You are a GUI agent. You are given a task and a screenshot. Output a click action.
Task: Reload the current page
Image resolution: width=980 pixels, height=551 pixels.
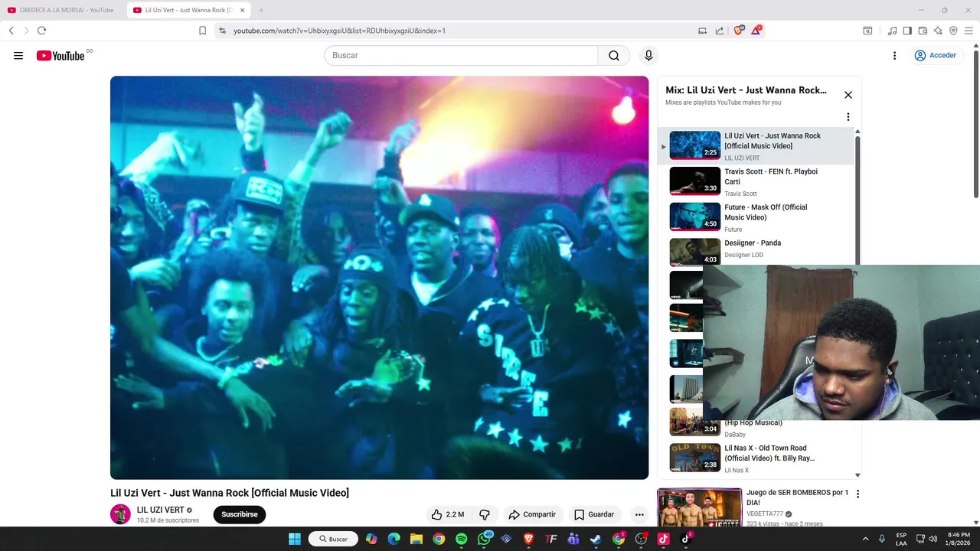(41, 31)
